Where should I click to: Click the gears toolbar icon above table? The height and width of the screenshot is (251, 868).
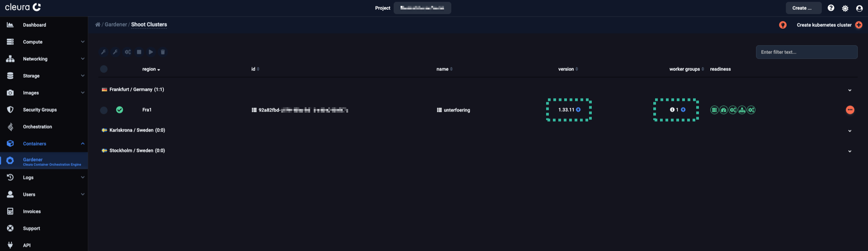pos(127,52)
